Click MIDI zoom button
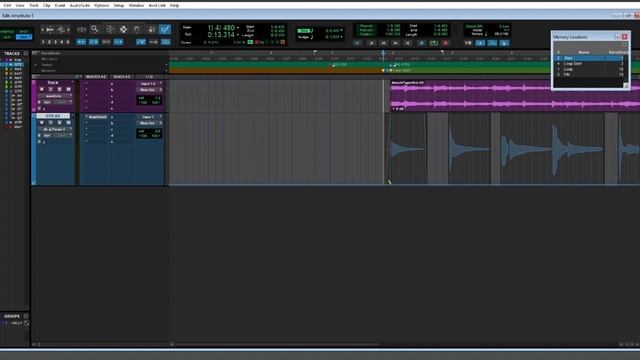 coord(60,29)
